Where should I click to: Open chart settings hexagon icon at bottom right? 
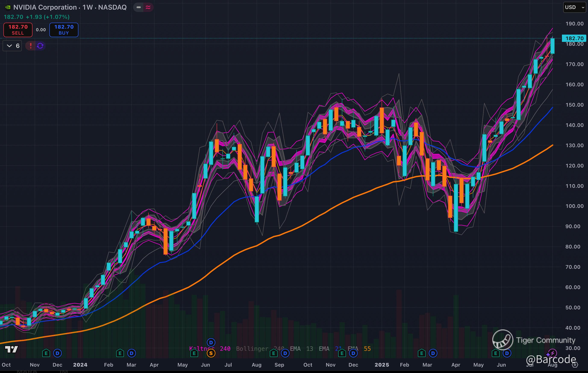click(575, 365)
